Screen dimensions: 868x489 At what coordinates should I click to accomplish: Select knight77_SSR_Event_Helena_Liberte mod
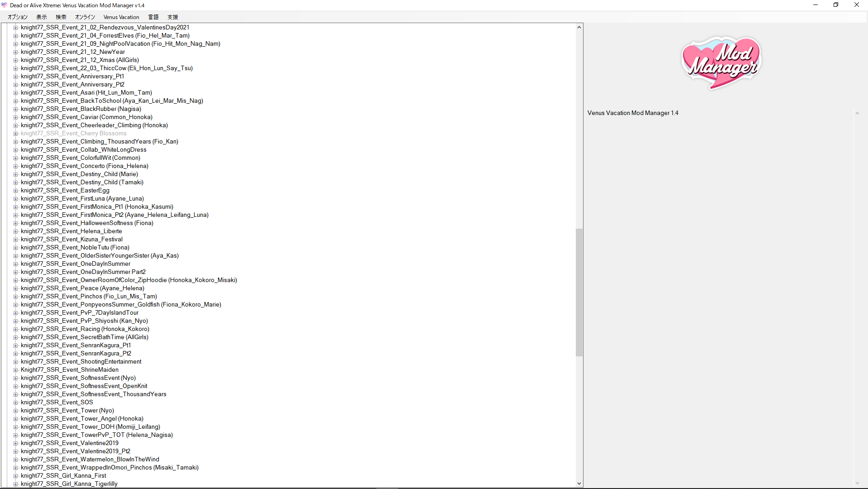71,231
